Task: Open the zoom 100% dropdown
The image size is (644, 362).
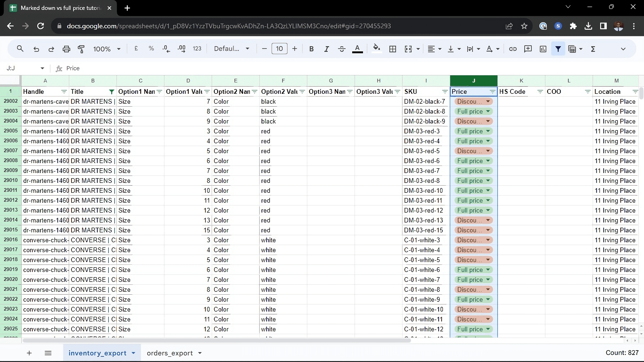Action: click(x=107, y=49)
